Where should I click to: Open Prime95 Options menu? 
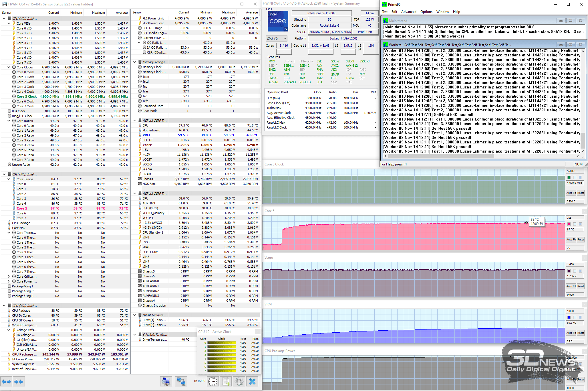point(426,12)
